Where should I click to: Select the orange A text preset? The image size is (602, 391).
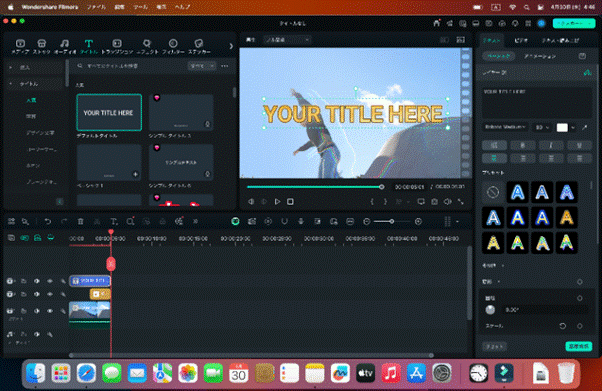pos(567,217)
